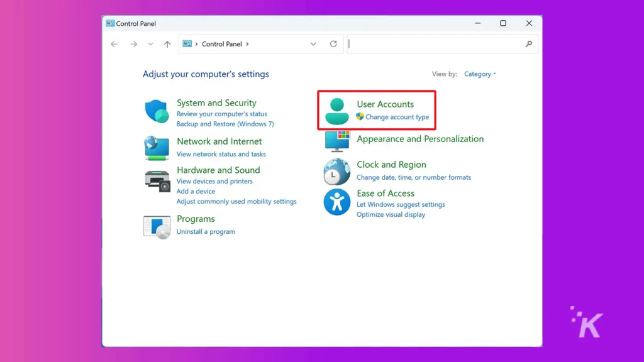The image size is (644, 362).
Task: Click Uninstall a program
Action: pos(206,231)
